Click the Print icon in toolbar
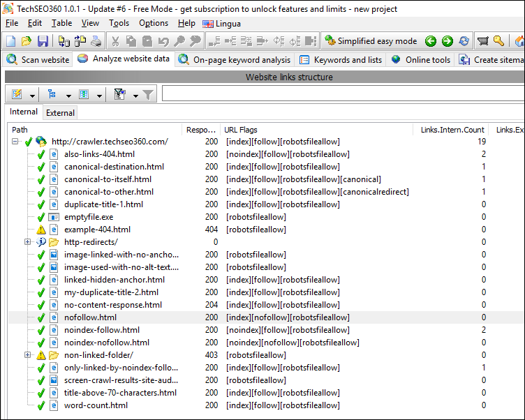Viewport: 525px width, 420px height. 96,41
